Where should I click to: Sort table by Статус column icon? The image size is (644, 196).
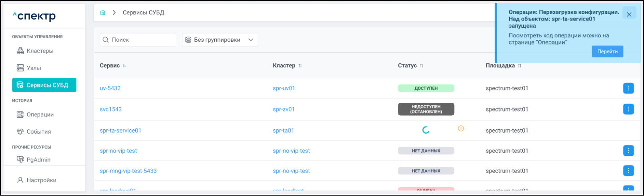tap(422, 66)
